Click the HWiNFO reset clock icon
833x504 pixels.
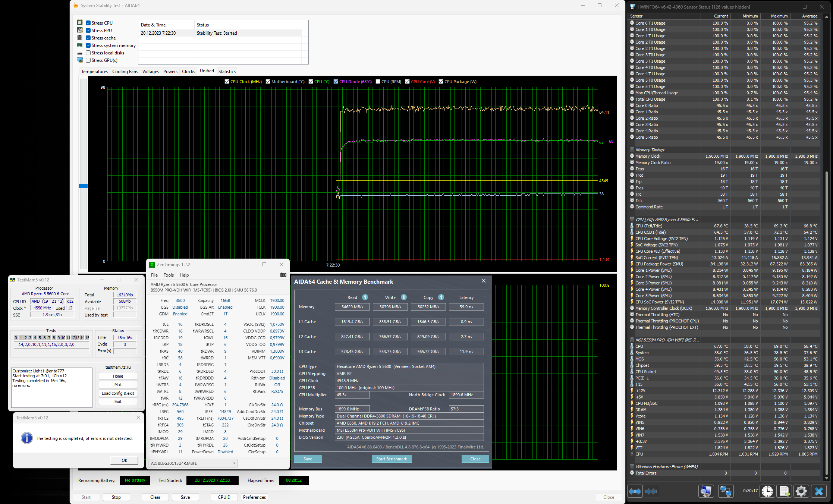[x=767, y=491]
